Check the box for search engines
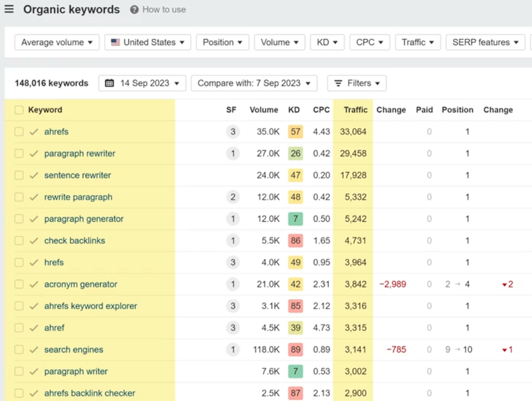Screen dimensions: 532x401 point(19,350)
